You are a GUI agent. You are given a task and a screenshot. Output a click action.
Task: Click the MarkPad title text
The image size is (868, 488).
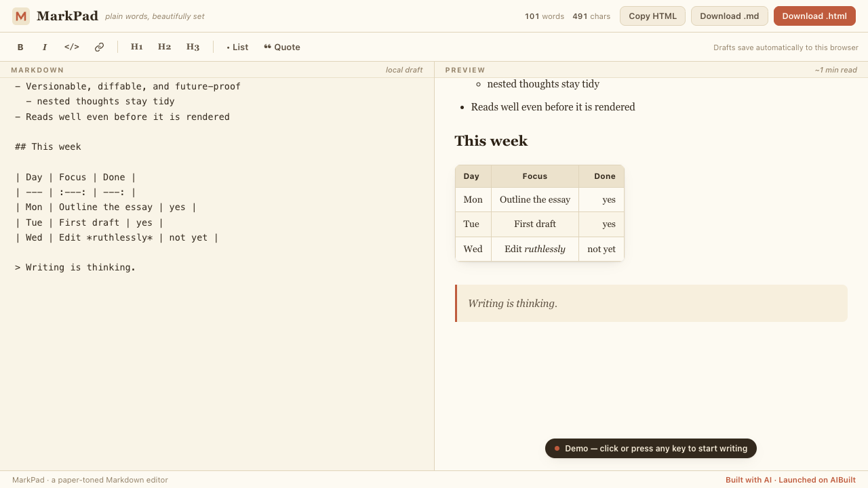click(67, 16)
